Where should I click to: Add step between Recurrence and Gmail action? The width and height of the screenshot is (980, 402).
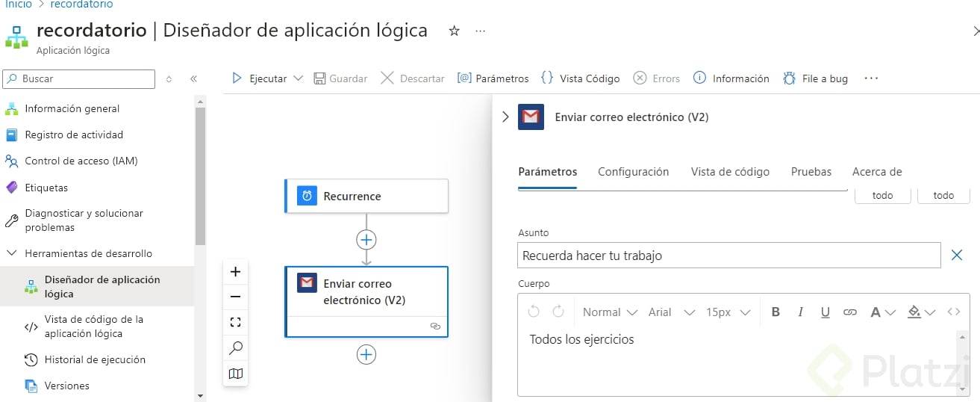pyautogui.click(x=366, y=240)
